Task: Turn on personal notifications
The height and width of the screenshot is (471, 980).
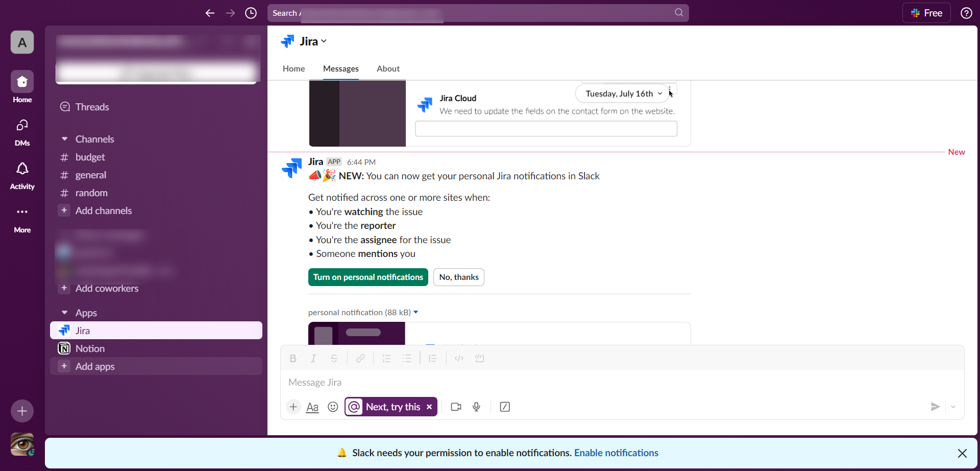Action: 368,277
